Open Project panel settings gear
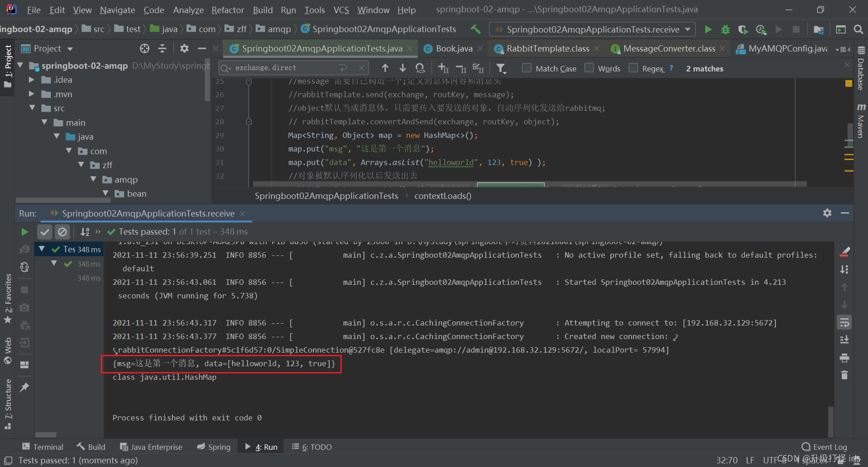This screenshot has height=467, width=868. point(184,48)
